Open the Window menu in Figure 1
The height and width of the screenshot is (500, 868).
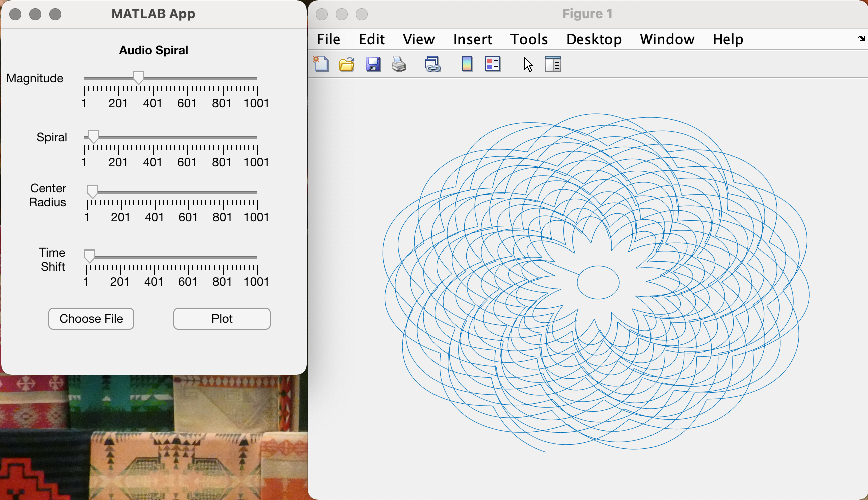tap(667, 39)
